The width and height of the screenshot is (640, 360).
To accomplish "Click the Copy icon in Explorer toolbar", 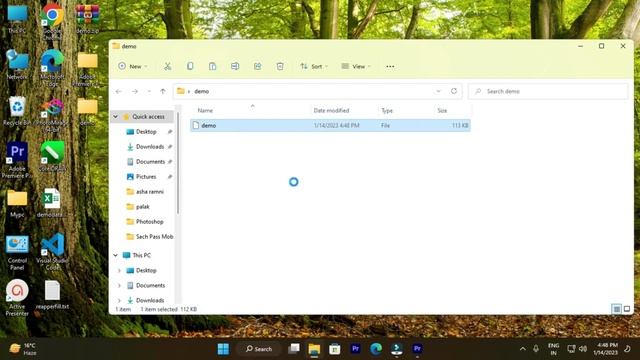I will (190, 66).
